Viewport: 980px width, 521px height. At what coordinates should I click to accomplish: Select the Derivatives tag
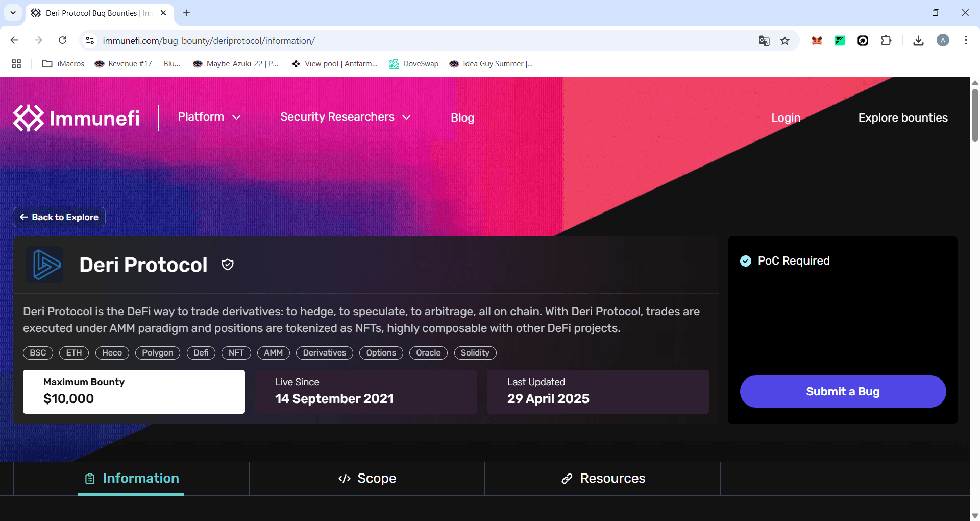pyautogui.click(x=325, y=353)
